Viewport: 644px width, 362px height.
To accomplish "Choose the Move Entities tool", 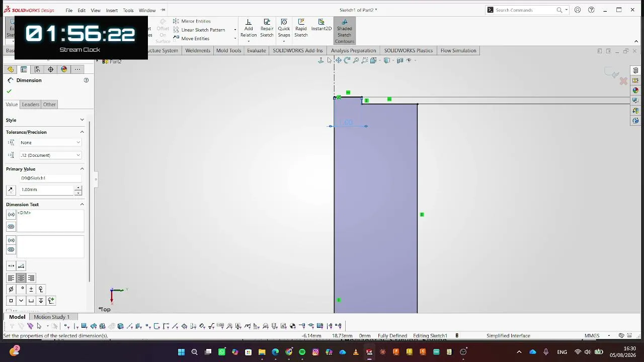I will 191,38.
